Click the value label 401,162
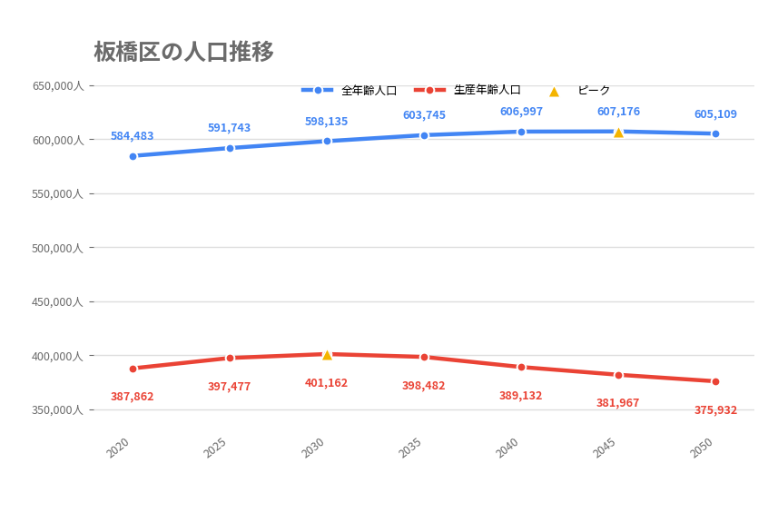The image size is (778, 532). point(326,383)
